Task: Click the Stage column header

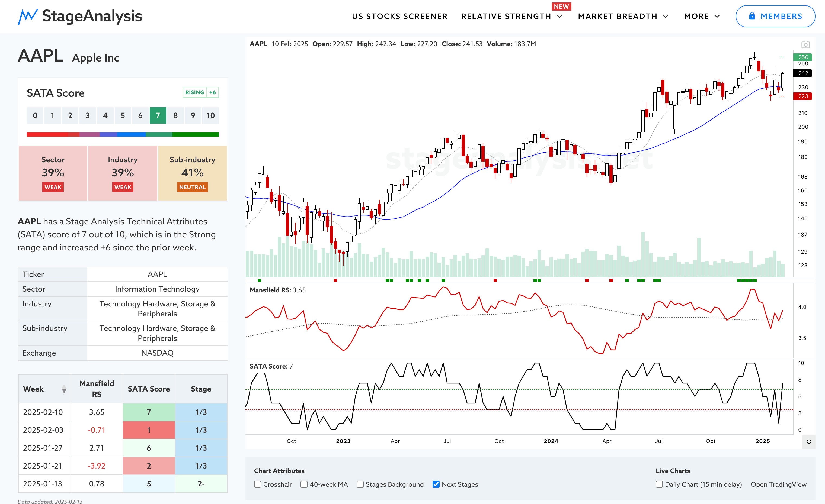Action: tap(201, 389)
